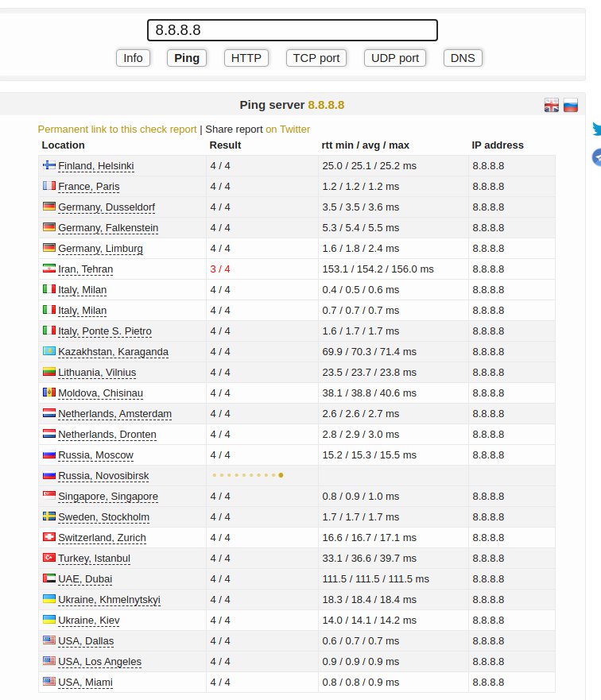Click the Location column header
The image size is (601, 700).
pos(63,145)
